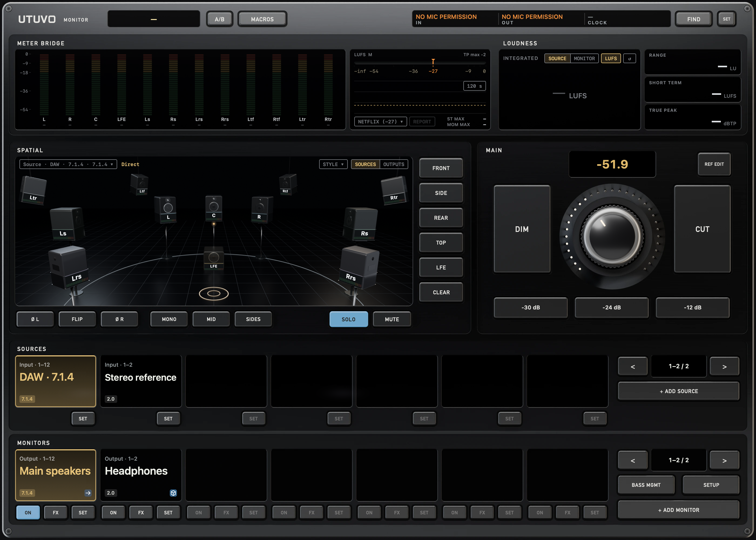
Task: Select the Rrs rear speaker
Action: 359,267
